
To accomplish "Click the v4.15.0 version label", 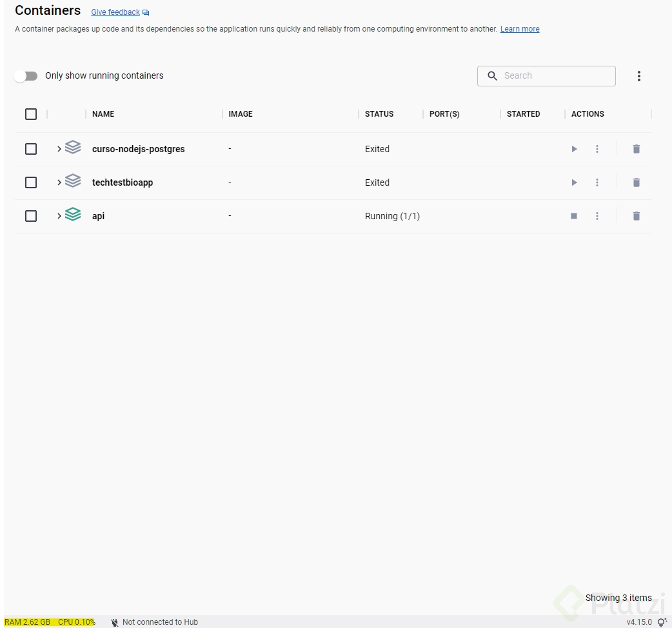I will pyautogui.click(x=639, y=622).
